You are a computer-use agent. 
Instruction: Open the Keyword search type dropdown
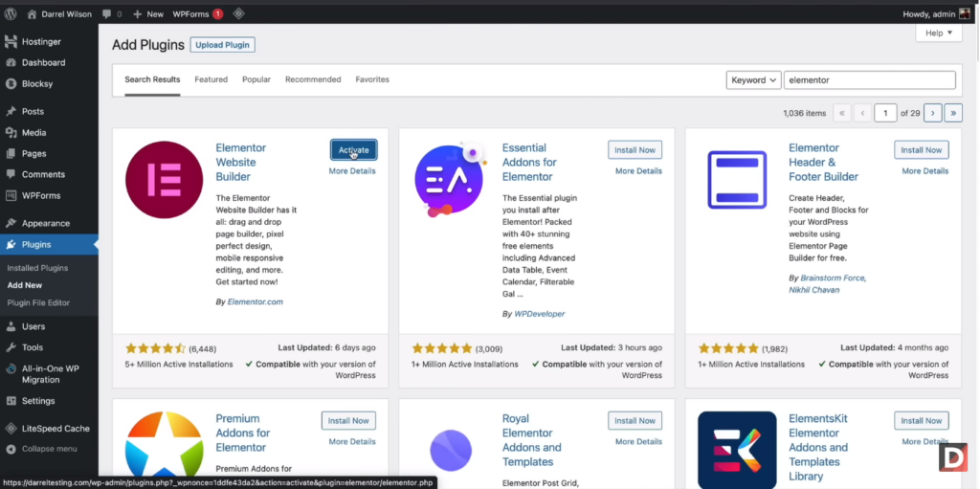753,80
